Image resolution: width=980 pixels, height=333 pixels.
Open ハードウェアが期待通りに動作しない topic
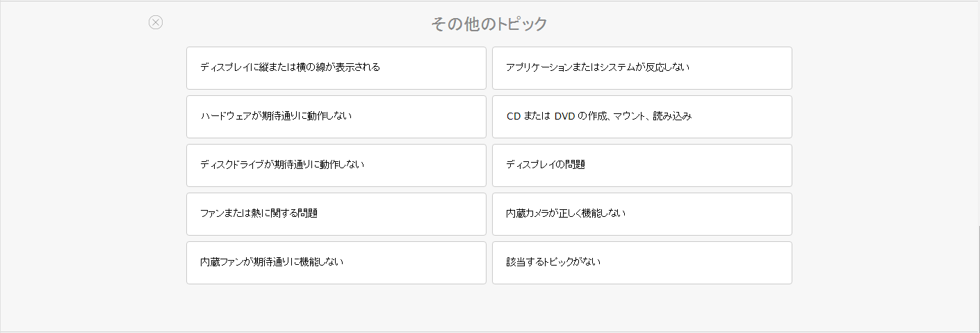point(336,117)
